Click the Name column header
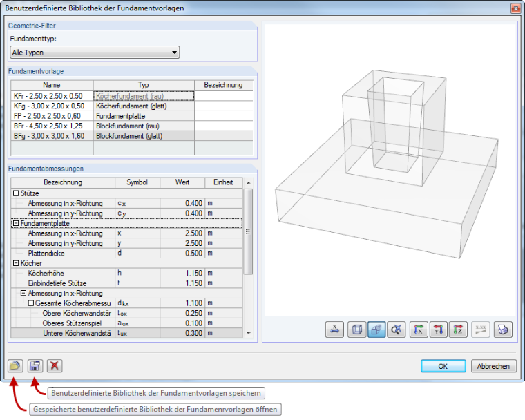The image size is (525, 420). tap(52, 85)
